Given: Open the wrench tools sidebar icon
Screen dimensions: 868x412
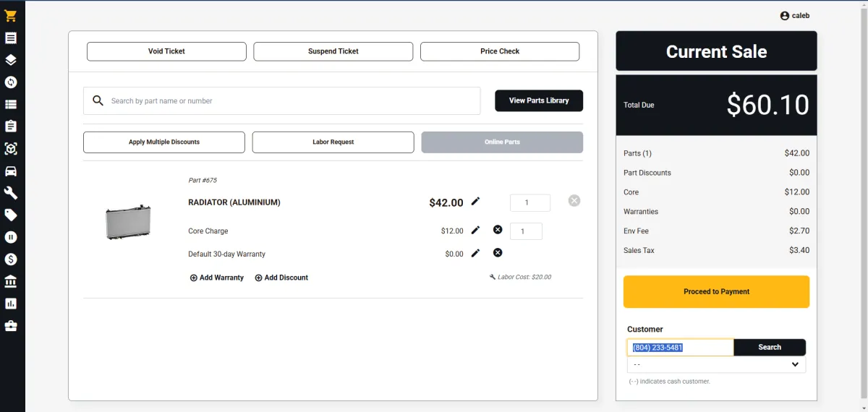Looking at the screenshot, I should pos(11,193).
